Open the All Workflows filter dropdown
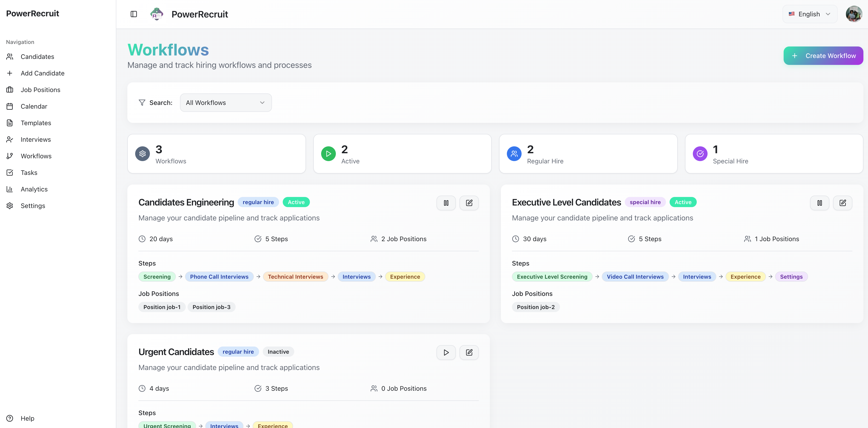The width and height of the screenshot is (868, 428). tap(226, 103)
